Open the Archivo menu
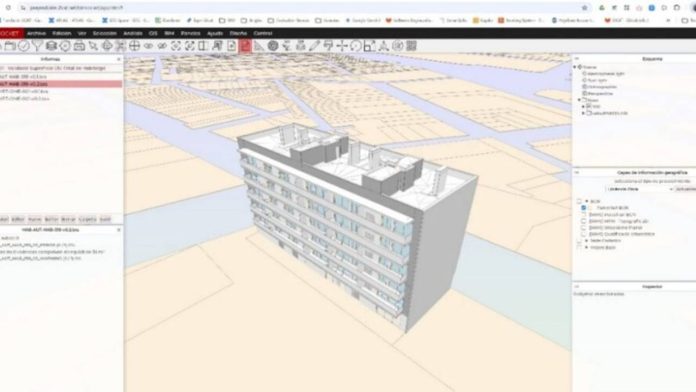 (36, 33)
